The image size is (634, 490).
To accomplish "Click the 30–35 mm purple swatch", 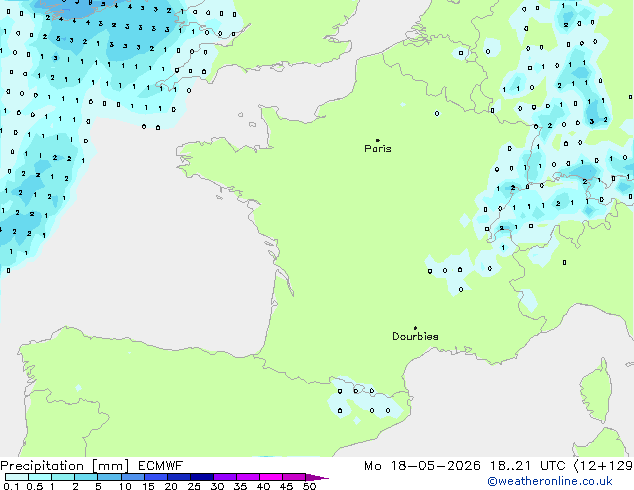I will tap(224, 477).
